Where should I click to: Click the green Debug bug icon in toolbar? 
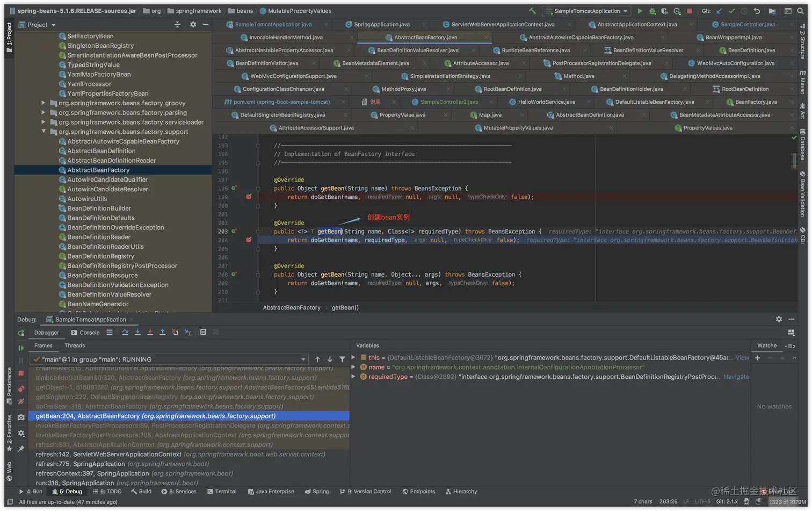(652, 11)
